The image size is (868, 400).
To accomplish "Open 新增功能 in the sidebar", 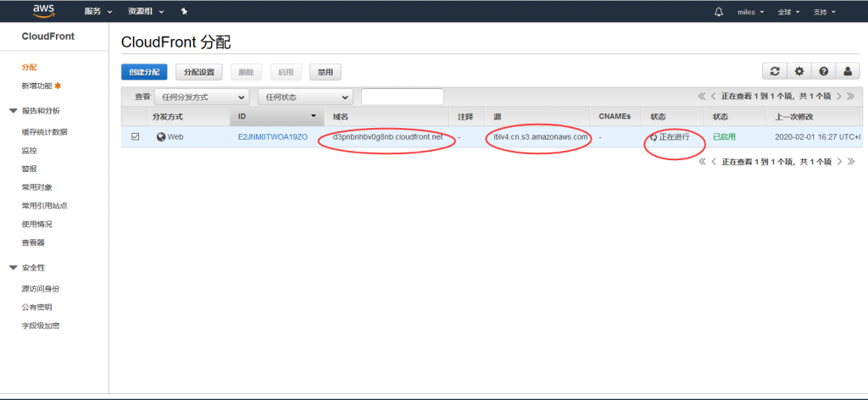I will tap(36, 86).
